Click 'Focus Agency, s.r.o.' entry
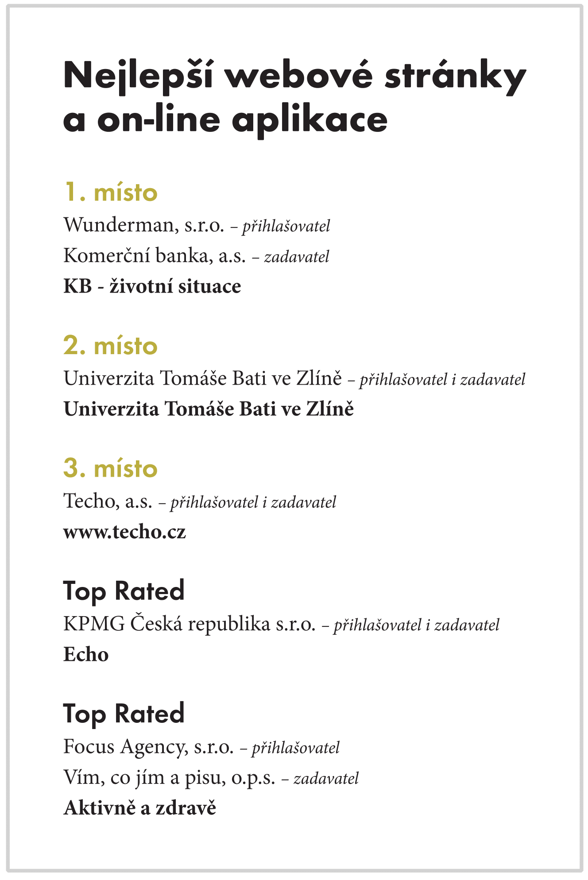The width and height of the screenshot is (588, 880). pos(149,748)
